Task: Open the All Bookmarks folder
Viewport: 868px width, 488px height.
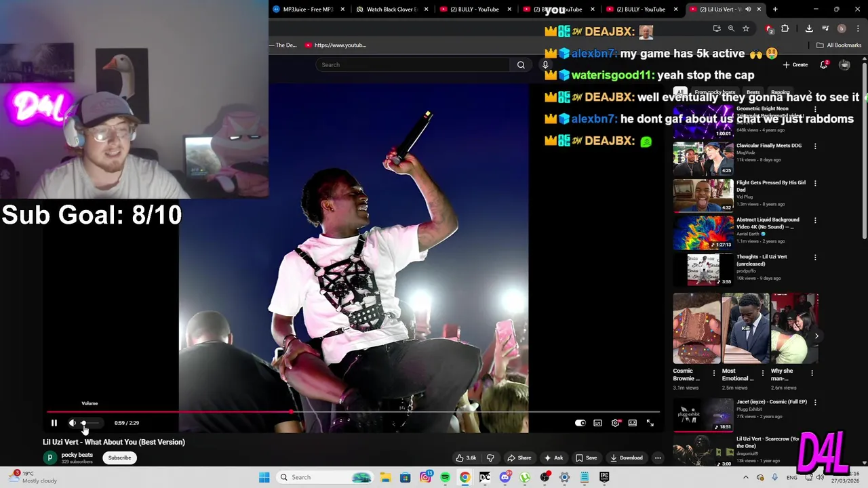Action: tap(838, 45)
